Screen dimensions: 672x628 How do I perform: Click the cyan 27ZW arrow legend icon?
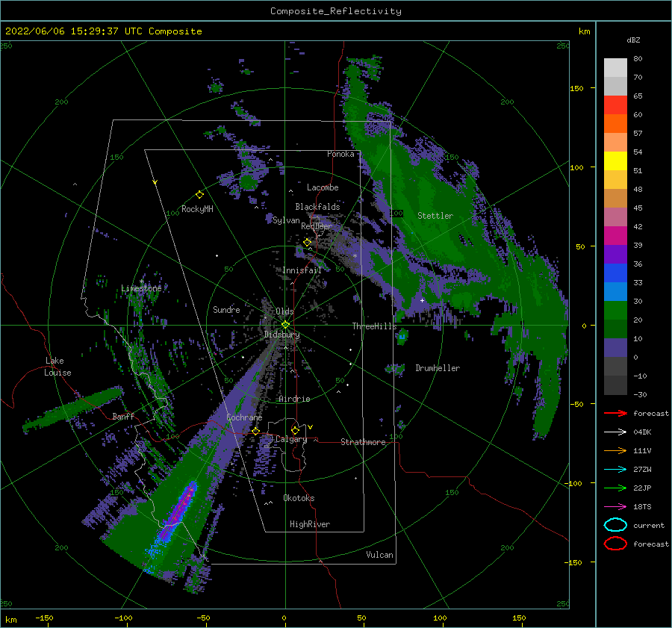click(615, 470)
